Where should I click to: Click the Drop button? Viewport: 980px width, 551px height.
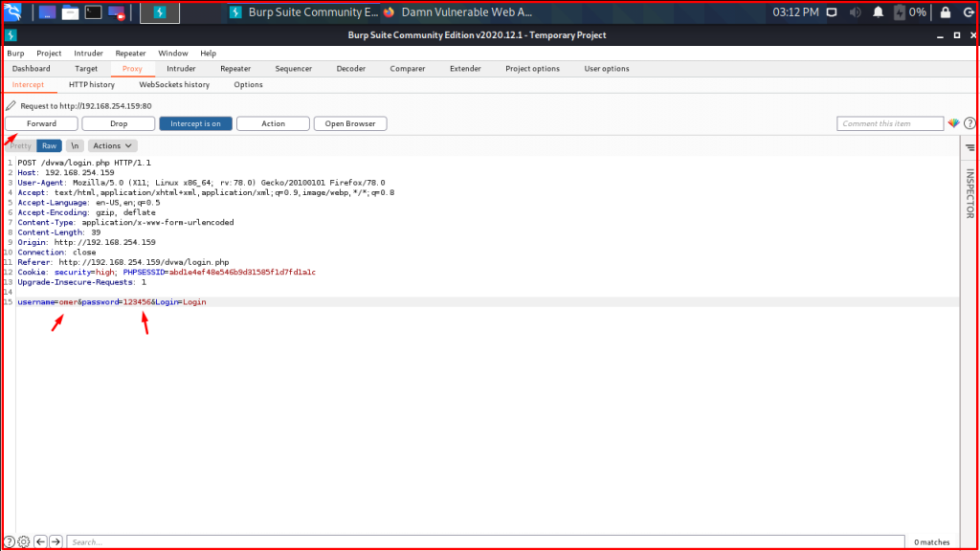pos(118,122)
